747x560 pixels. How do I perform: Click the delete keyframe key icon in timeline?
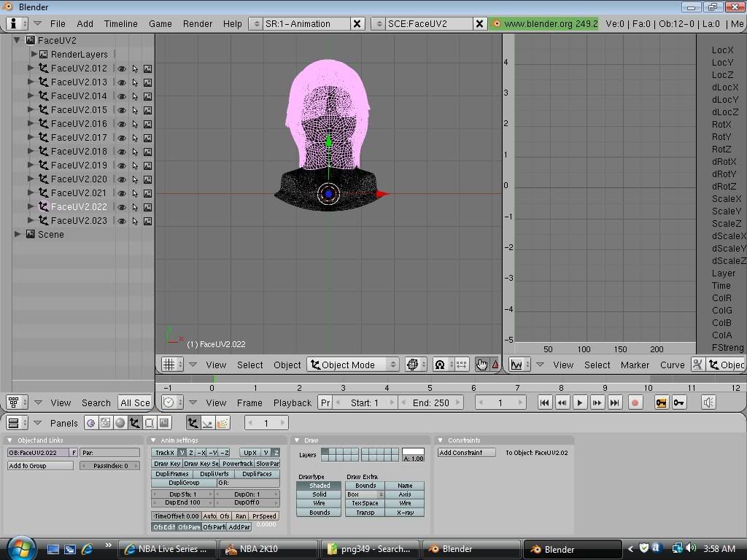coord(679,402)
